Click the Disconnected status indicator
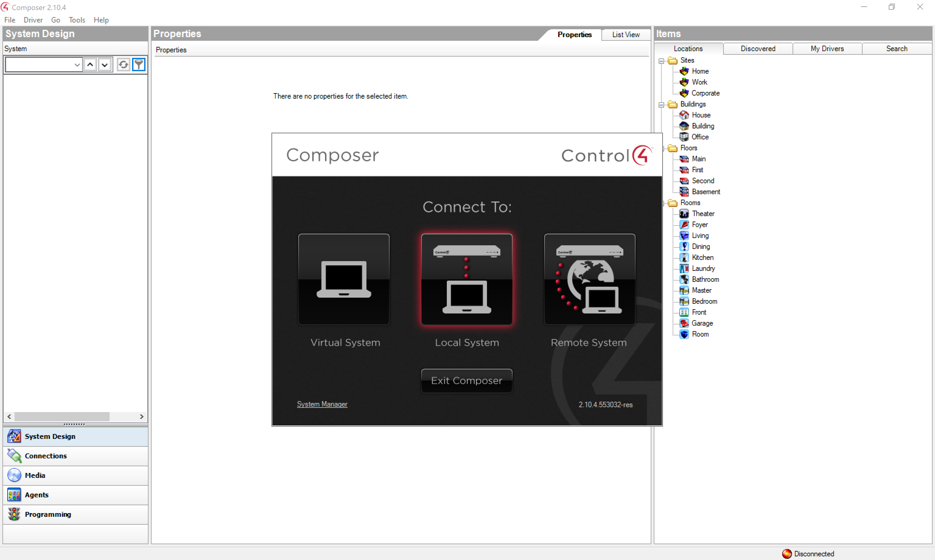The image size is (935, 560). pos(808,554)
